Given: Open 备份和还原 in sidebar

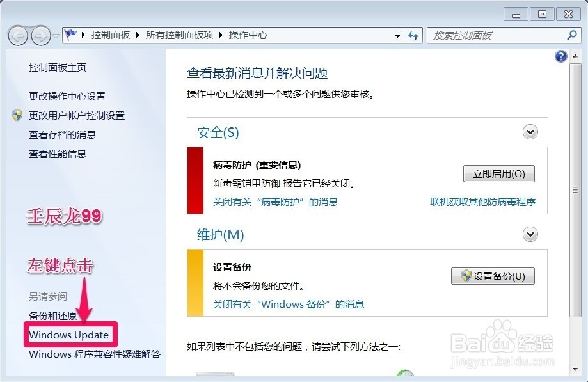Looking at the screenshot, I should coord(52,315).
